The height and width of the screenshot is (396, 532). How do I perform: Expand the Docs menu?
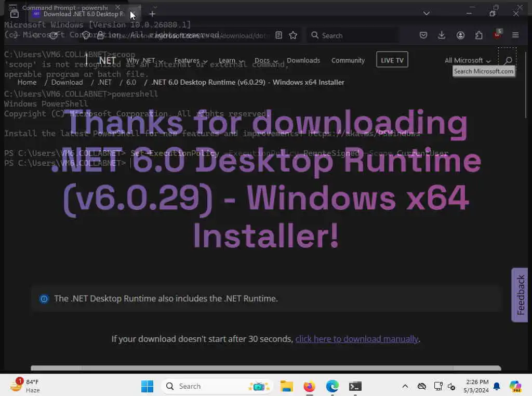click(266, 60)
